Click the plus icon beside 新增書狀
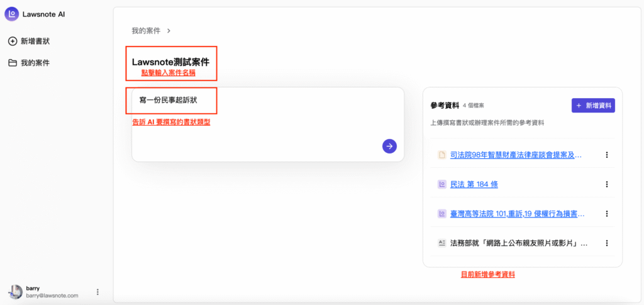Image resolution: width=644 pixels, height=305 pixels. click(x=12, y=42)
